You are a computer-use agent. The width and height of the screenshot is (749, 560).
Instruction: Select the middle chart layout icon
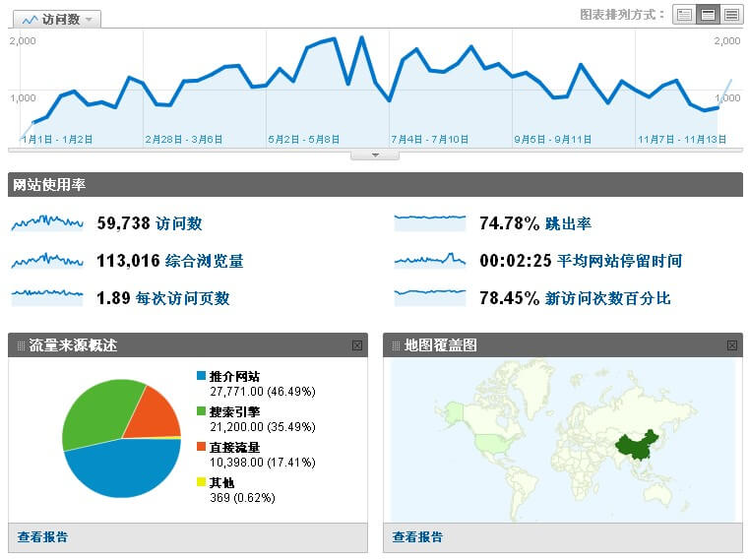tap(708, 15)
